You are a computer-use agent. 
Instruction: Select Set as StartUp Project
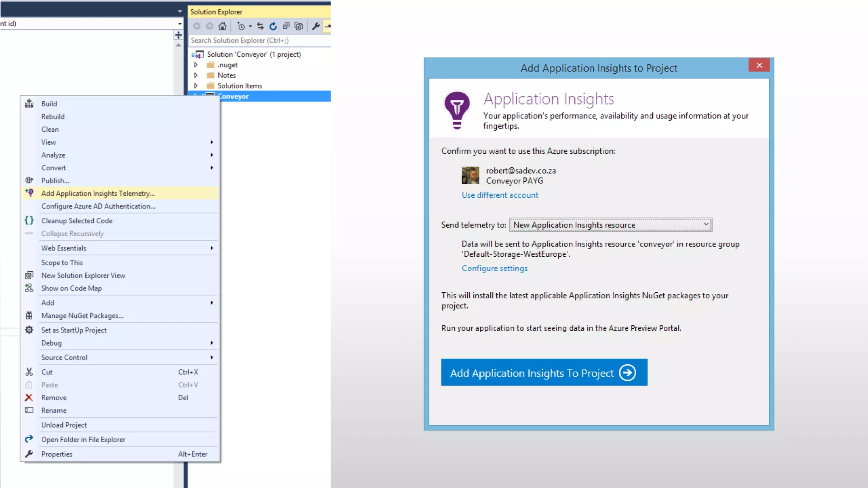[x=74, y=330]
